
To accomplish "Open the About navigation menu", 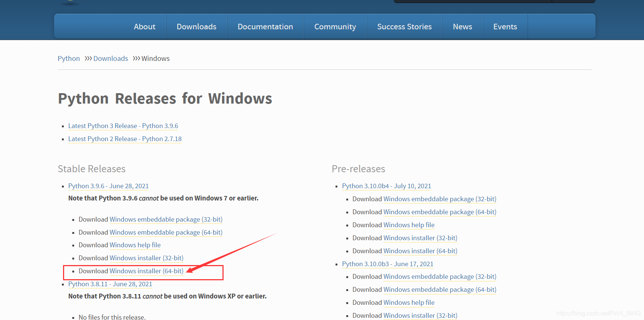I will (145, 27).
